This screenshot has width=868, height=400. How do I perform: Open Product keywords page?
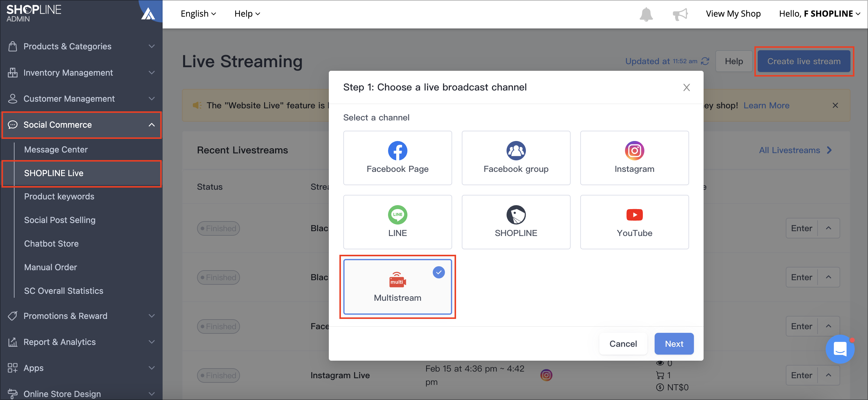coord(59,196)
